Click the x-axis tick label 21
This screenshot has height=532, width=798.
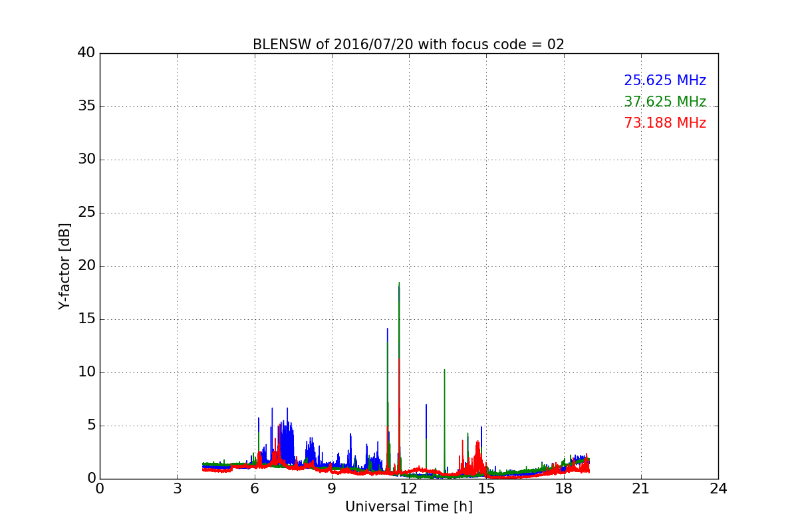click(x=641, y=488)
